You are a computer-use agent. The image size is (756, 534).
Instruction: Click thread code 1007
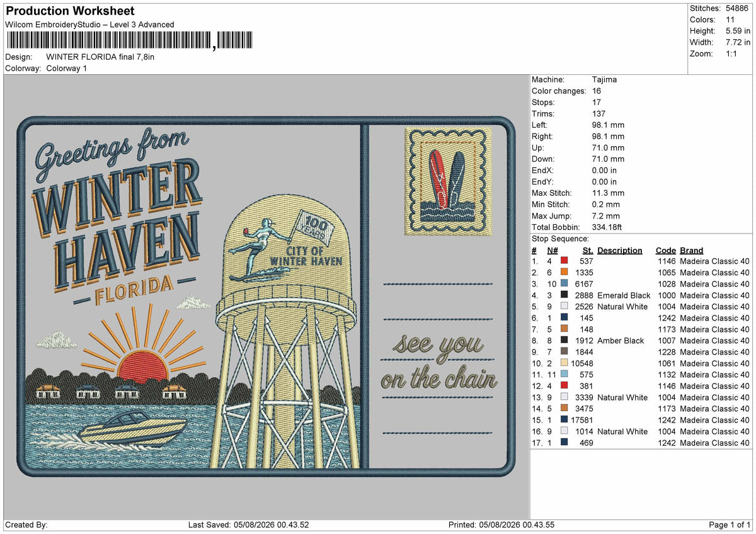[x=667, y=340]
